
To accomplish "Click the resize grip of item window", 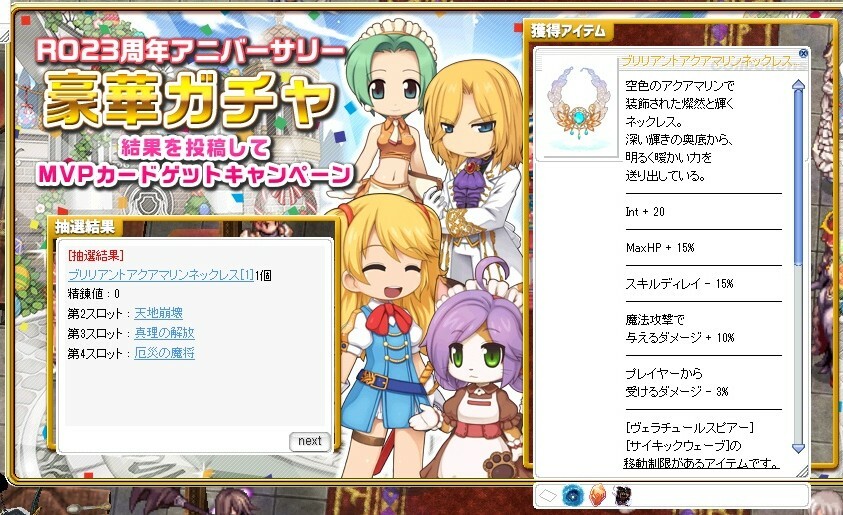I will pos(802,471).
